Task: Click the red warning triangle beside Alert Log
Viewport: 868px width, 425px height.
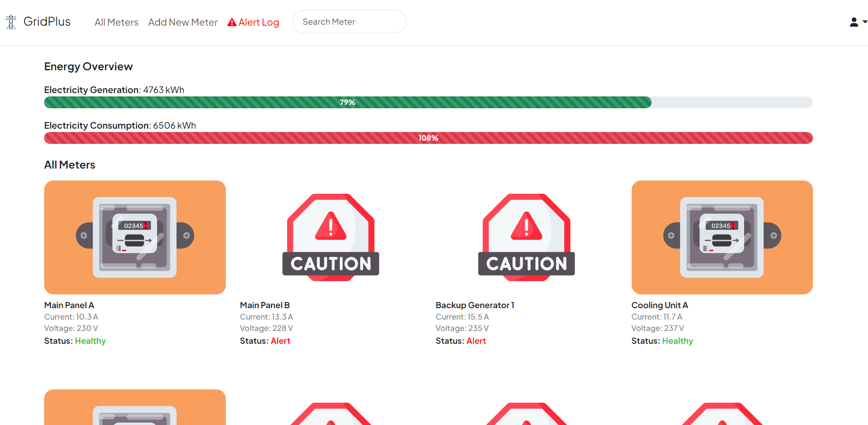Action: point(232,22)
